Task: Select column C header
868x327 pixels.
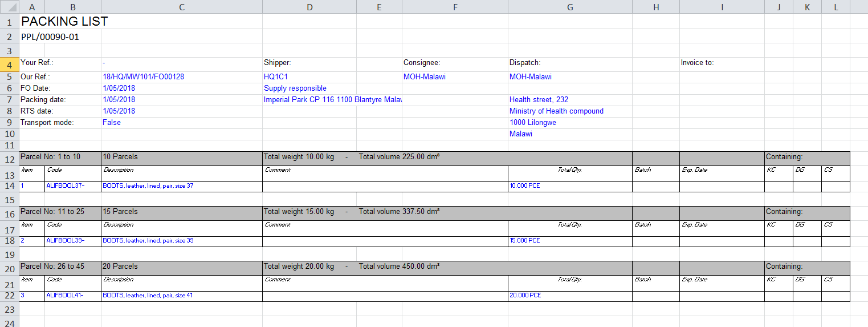Action: click(x=181, y=6)
